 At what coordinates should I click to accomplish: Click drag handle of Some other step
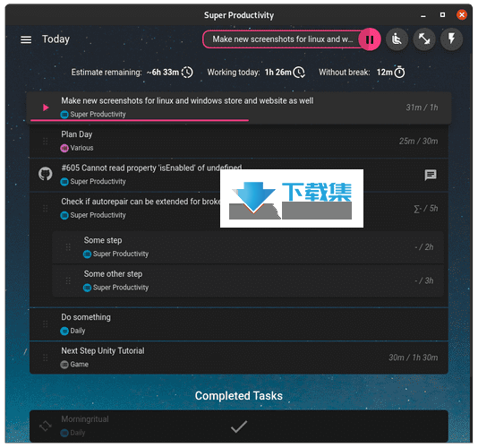(x=68, y=280)
